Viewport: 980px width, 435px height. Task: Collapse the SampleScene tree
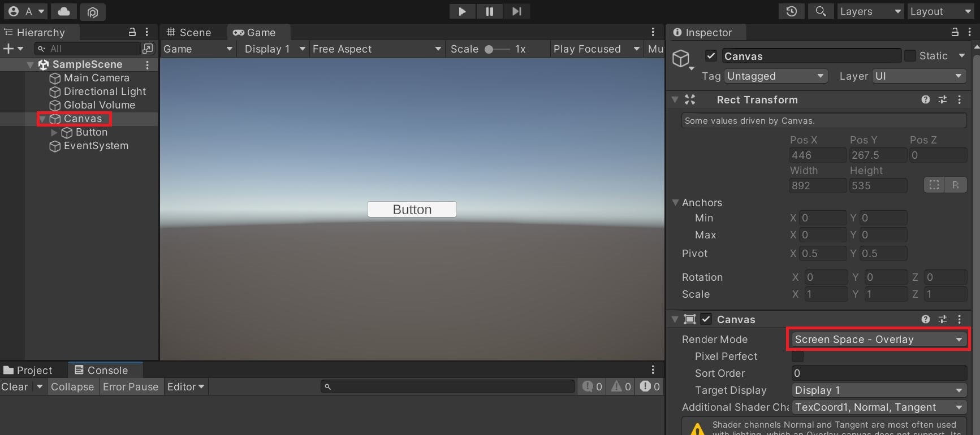click(x=31, y=65)
